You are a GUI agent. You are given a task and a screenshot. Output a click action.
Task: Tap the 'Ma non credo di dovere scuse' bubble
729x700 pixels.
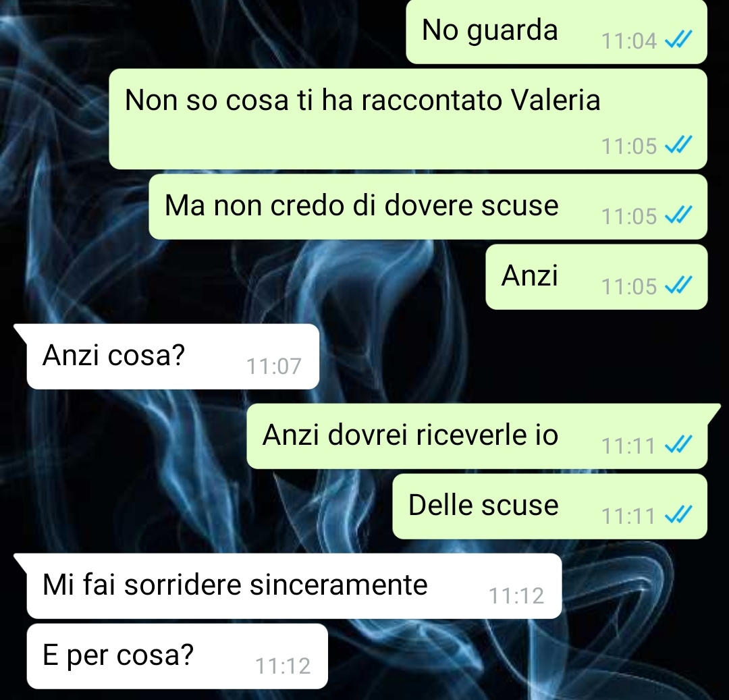[x=428, y=207]
